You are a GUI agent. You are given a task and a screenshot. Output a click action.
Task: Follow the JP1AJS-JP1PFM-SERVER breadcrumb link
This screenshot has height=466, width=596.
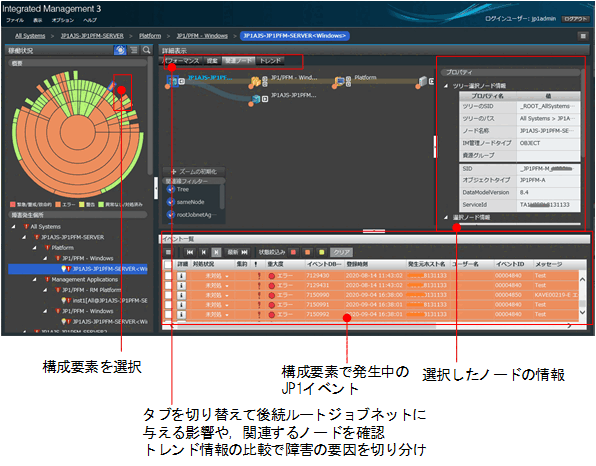[92, 36]
